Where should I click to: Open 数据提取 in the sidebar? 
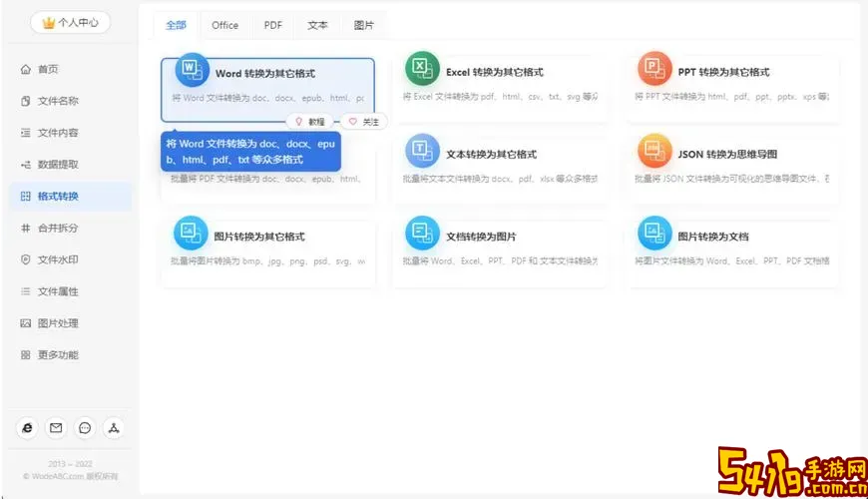[70, 165]
